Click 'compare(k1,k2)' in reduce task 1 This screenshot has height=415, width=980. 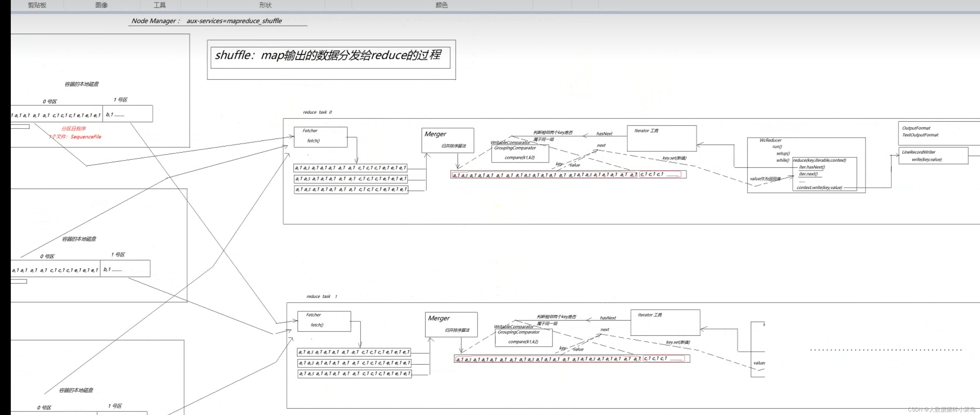coord(523,342)
